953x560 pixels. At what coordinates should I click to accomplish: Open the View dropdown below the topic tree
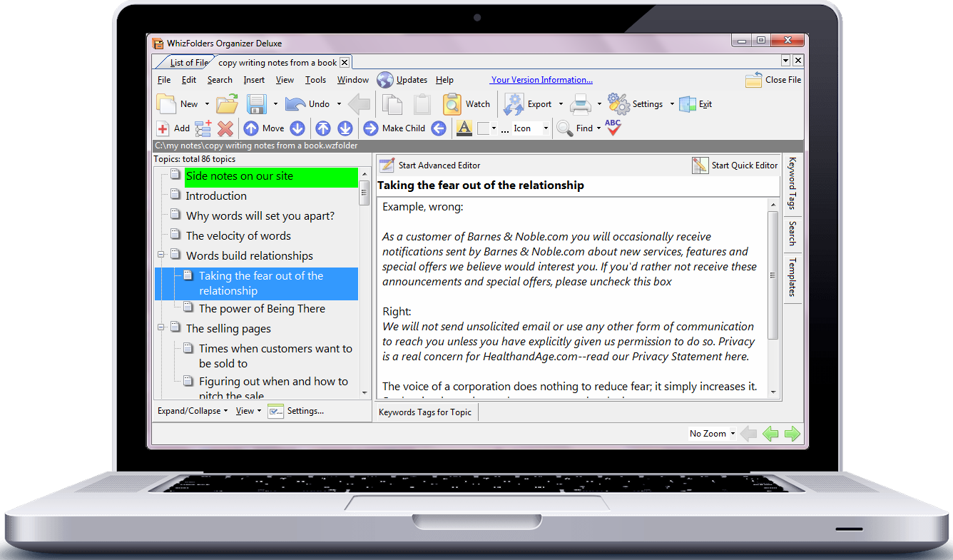[x=248, y=411]
